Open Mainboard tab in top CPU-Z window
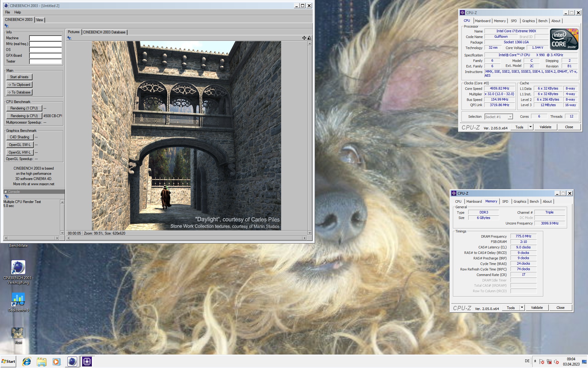Image resolution: width=588 pixels, height=368 pixels. 483,21
